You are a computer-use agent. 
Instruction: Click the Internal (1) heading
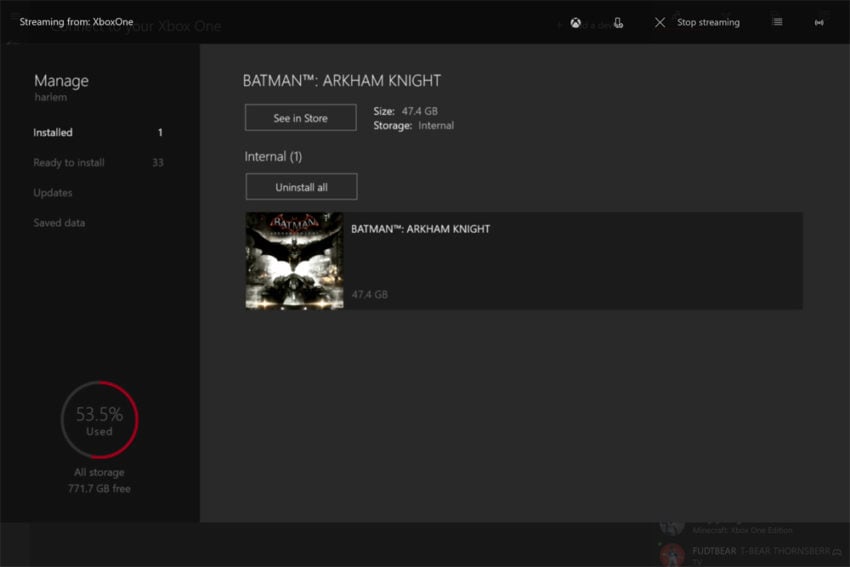click(273, 157)
